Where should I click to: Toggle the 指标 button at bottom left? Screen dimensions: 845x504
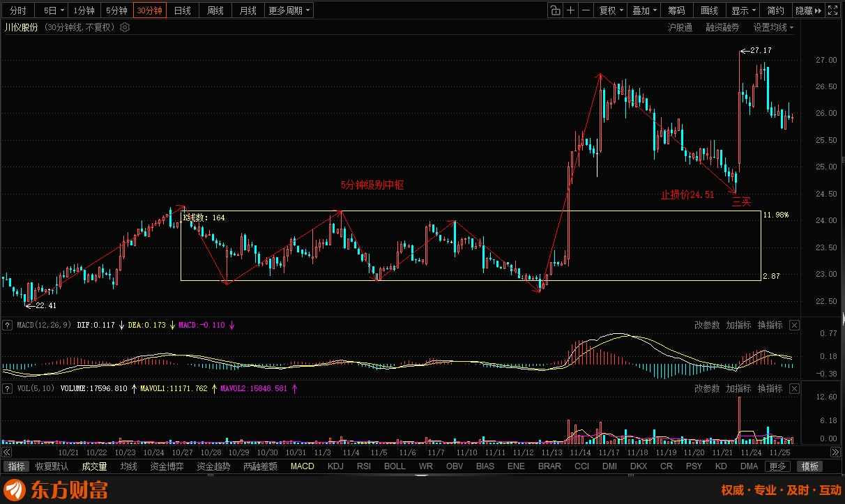click(16, 466)
